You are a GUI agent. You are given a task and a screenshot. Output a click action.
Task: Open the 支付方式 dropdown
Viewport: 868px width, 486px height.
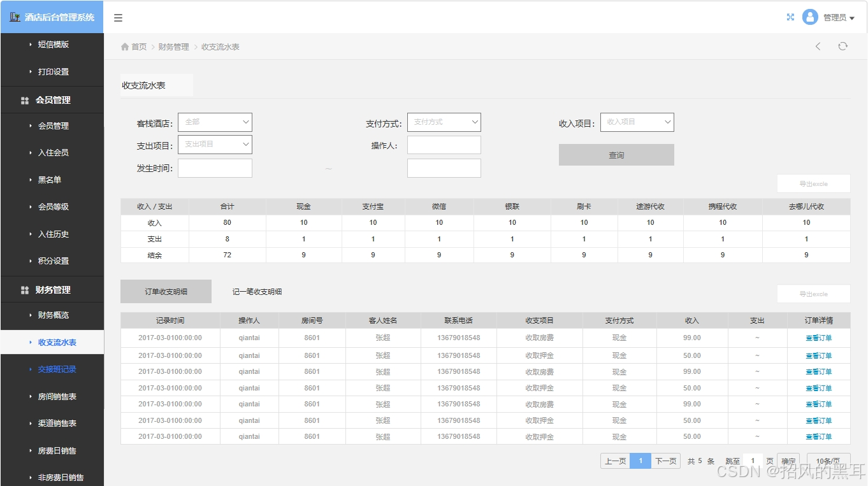[x=444, y=122]
